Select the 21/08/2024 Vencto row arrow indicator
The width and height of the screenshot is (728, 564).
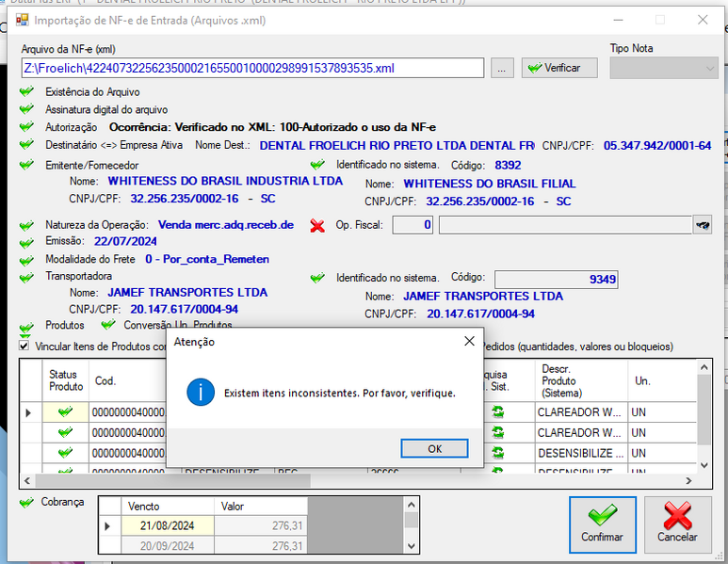click(108, 526)
